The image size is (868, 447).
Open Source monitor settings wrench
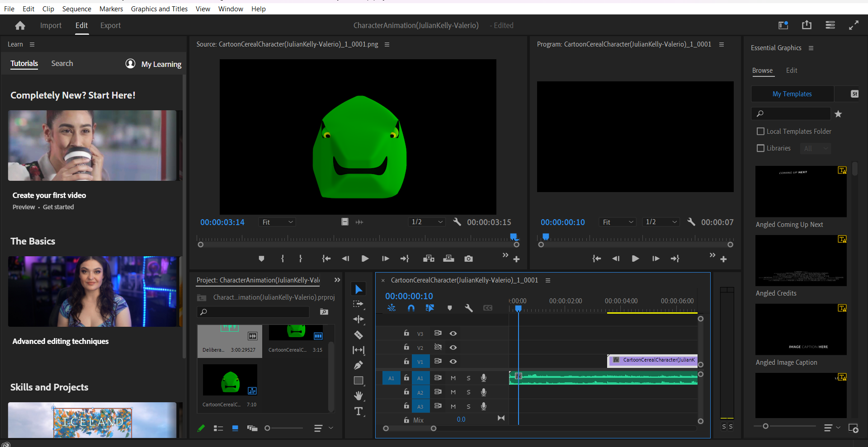click(457, 222)
